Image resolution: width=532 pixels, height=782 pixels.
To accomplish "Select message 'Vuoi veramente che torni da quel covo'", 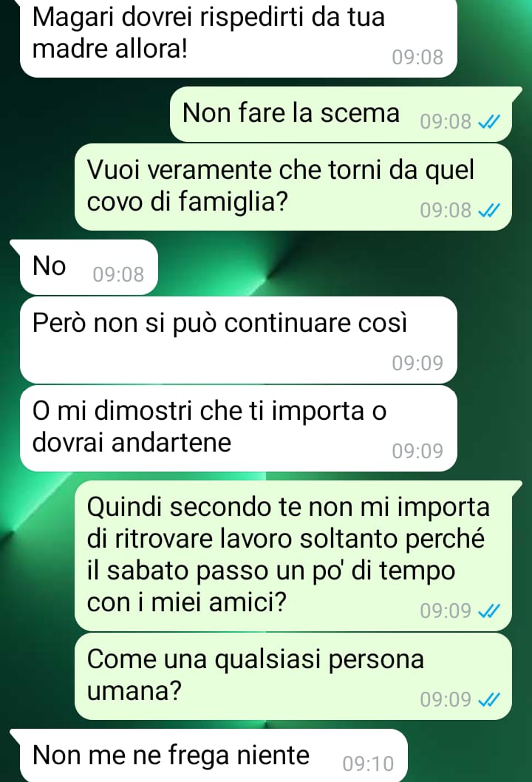I will pyautogui.click(x=293, y=187).
